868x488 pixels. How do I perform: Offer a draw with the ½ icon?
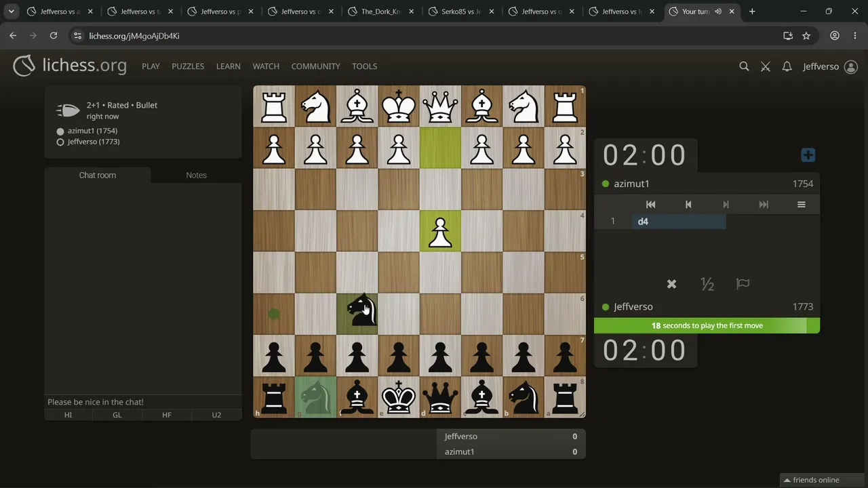tap(707, 284)
